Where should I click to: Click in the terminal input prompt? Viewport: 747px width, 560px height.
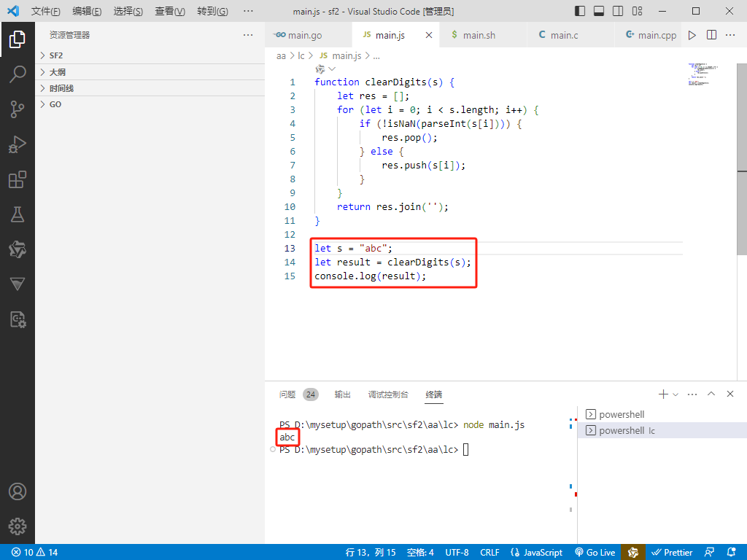(x=466, y=449)
